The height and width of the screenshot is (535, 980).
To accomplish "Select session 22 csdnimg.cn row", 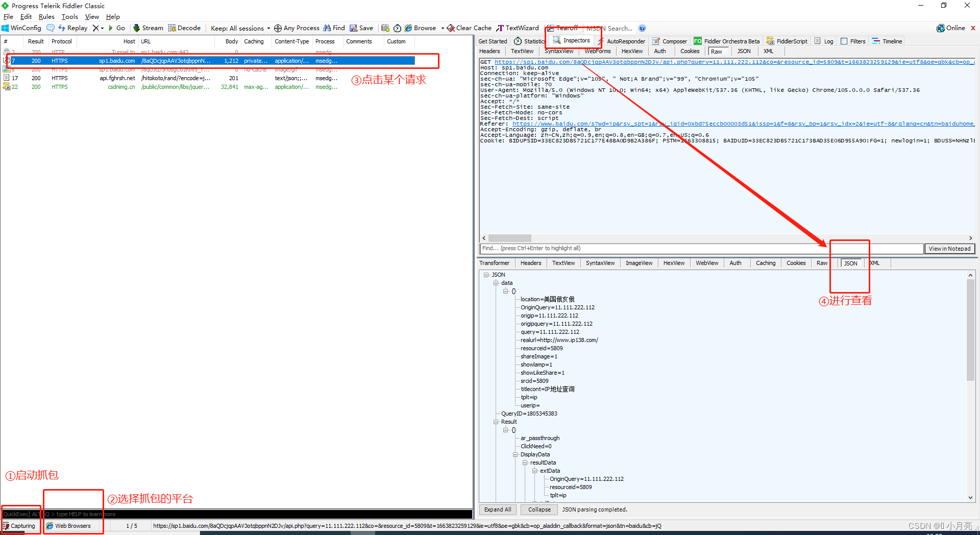I will click(x=209, y=87).
